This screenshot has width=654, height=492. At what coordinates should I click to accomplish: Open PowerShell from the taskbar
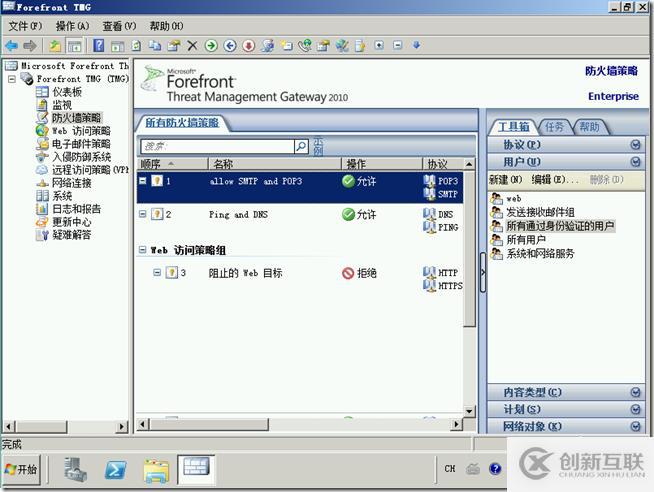coord(116,470)
